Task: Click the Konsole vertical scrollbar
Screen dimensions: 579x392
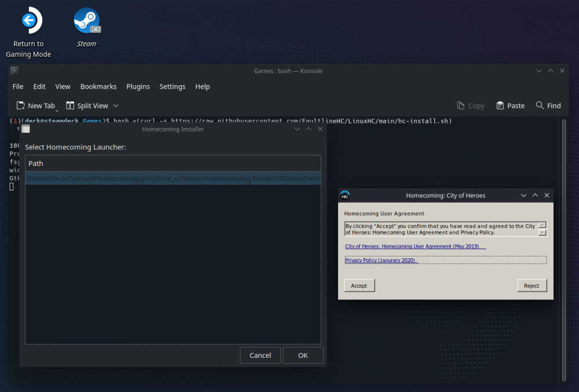Action: (x=563, y=249)
